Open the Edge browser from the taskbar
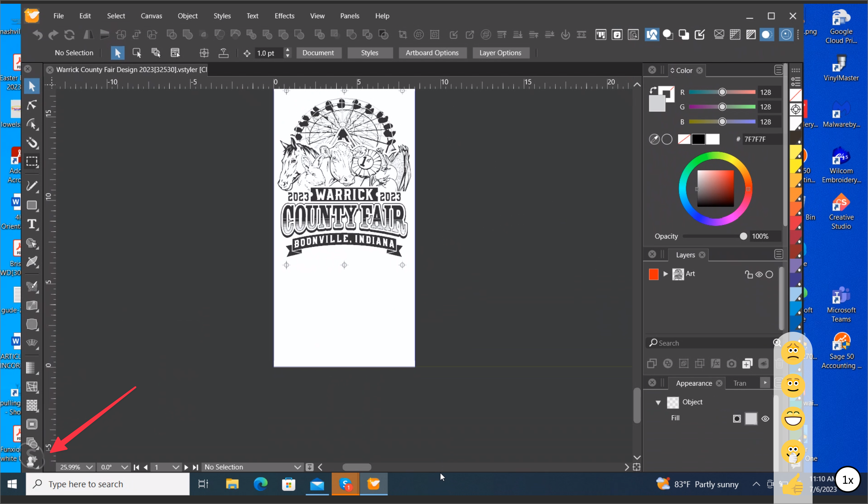The width and height of the screenshot is (868, 504). pyautogui.click(x=260, y=484)
